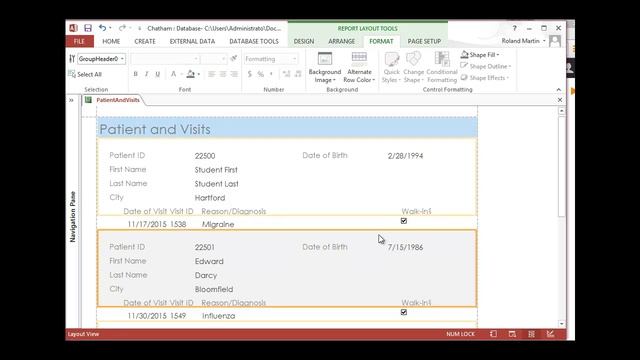Toggle Italic formatting

point(147,74)
